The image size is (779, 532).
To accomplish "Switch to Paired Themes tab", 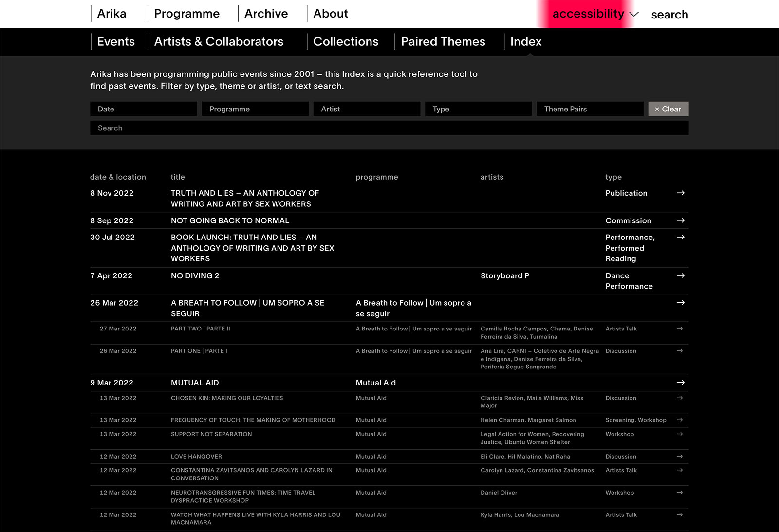I will (x=443, y=42).
